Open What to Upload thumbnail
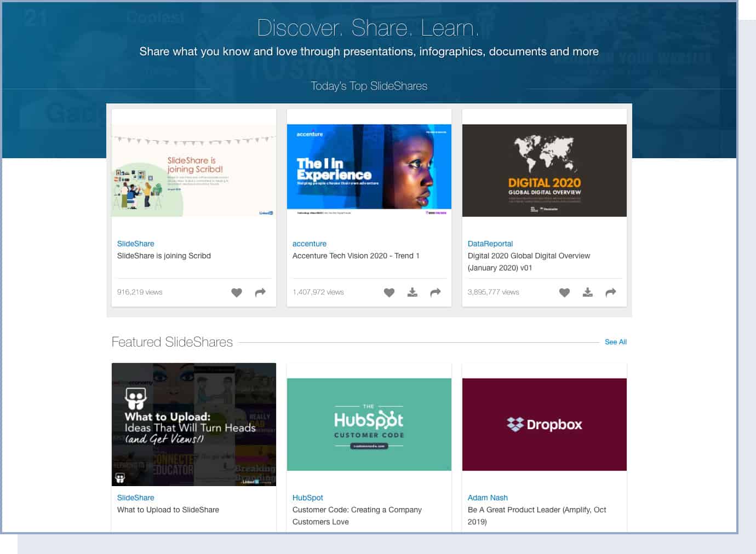This screenshot has width=756, height=554. [x=194, y=424]
